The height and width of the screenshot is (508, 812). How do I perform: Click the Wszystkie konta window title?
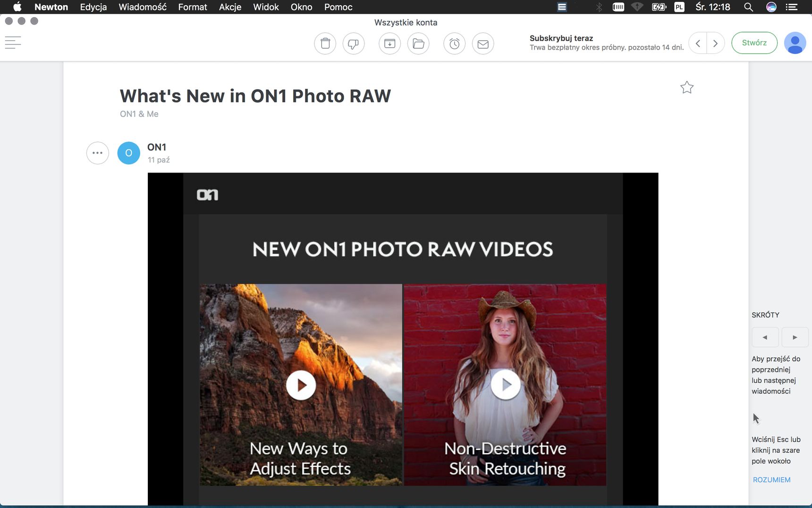coord(406,22)
